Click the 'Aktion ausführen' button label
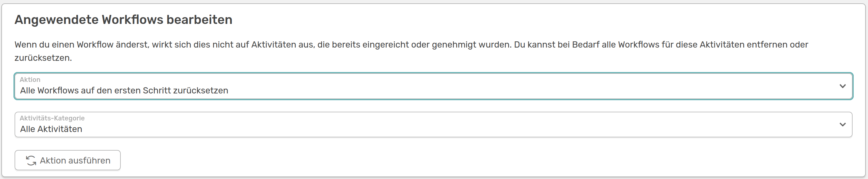Image resolution: width=868 pixels, height=179 pixels. pyautogui.click(x=75, y=160)
